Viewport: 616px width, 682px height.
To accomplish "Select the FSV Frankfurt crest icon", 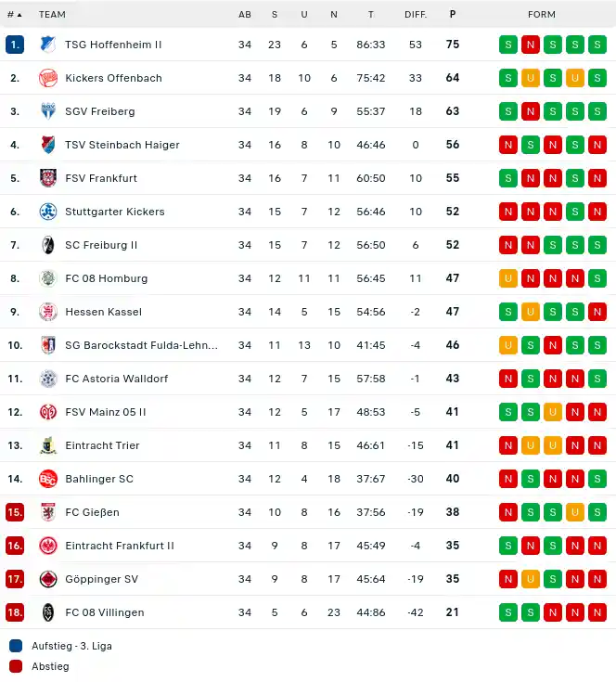I will tap(48, 178).
